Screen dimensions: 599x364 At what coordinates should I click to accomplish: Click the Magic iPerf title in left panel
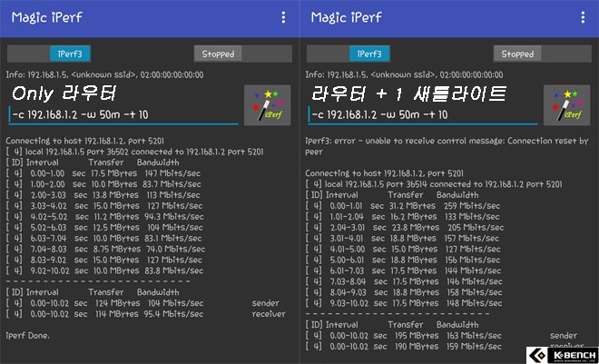46,17
